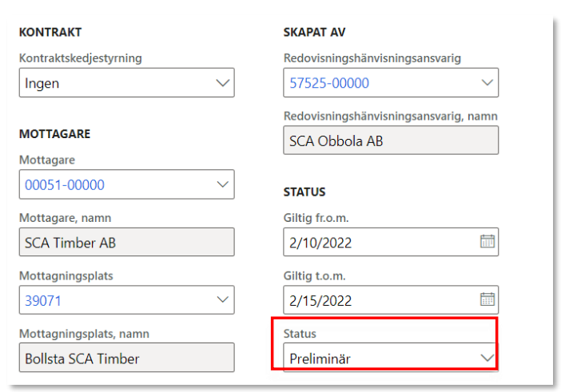Viewport: 561px width, 392px height.
Task: Open the 00051-00000 Mottagare link
Action: (65, 185)
